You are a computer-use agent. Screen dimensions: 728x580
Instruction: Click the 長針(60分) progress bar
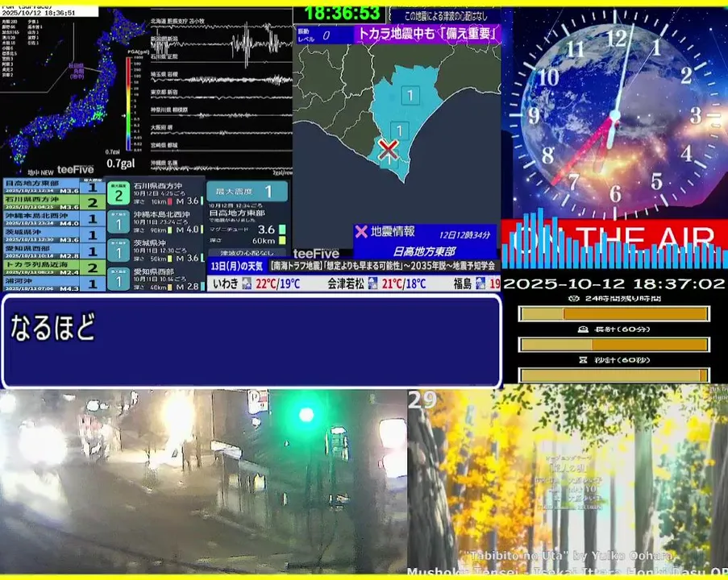[x=614, y=345]
